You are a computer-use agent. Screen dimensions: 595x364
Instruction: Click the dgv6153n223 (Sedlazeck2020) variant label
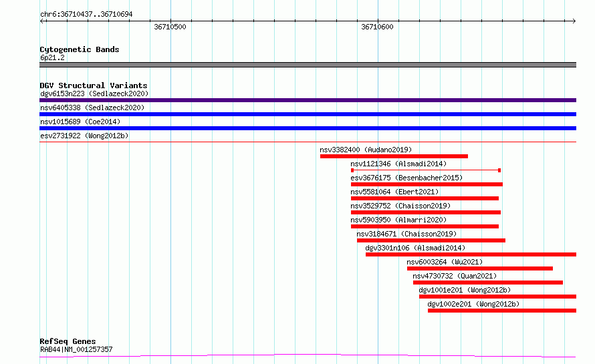(94, 94)
